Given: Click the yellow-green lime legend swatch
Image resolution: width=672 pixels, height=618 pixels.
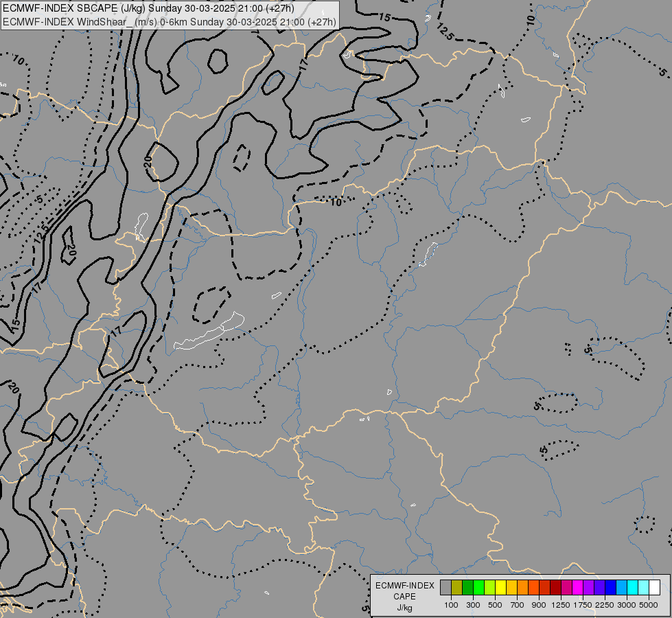Looking at the screenshot, I should 490,588.
